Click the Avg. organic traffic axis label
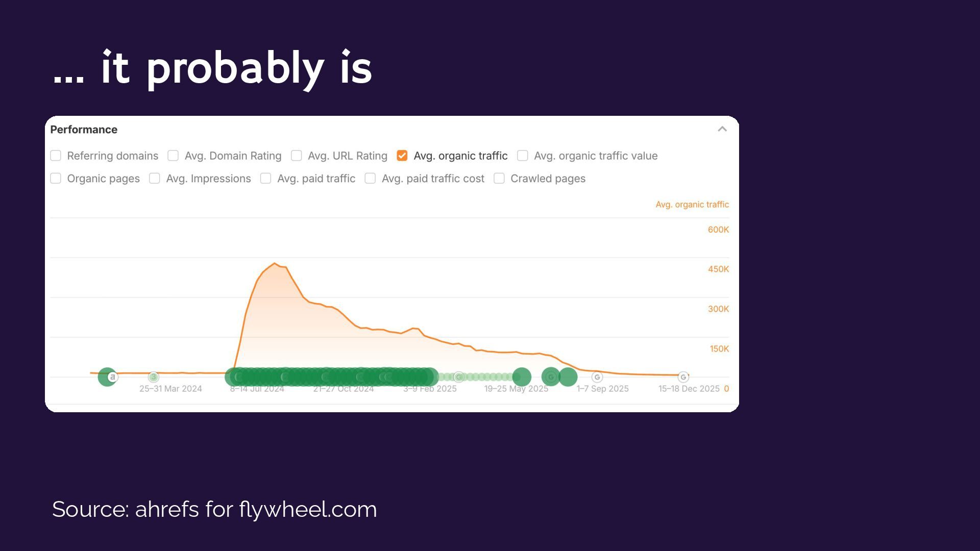This screenshot has height=551, width=980. (x=692, y=205)
